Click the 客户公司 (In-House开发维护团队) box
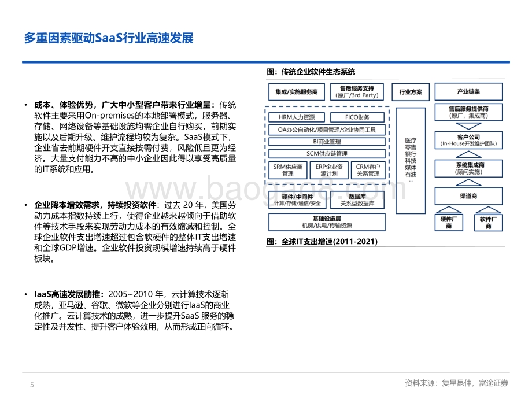This screenshot has width=532, height=399. (x=468, y=141)
